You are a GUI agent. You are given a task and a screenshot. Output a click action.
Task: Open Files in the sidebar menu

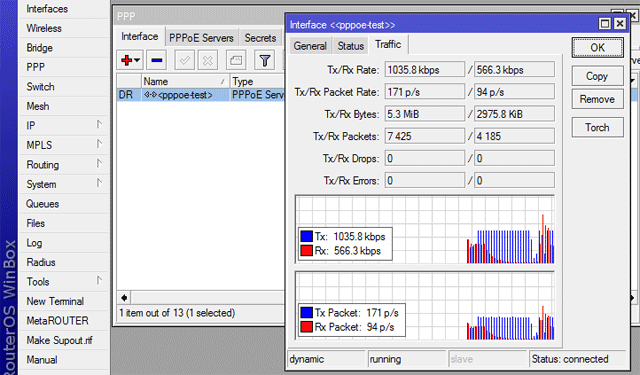coord(36,223)
